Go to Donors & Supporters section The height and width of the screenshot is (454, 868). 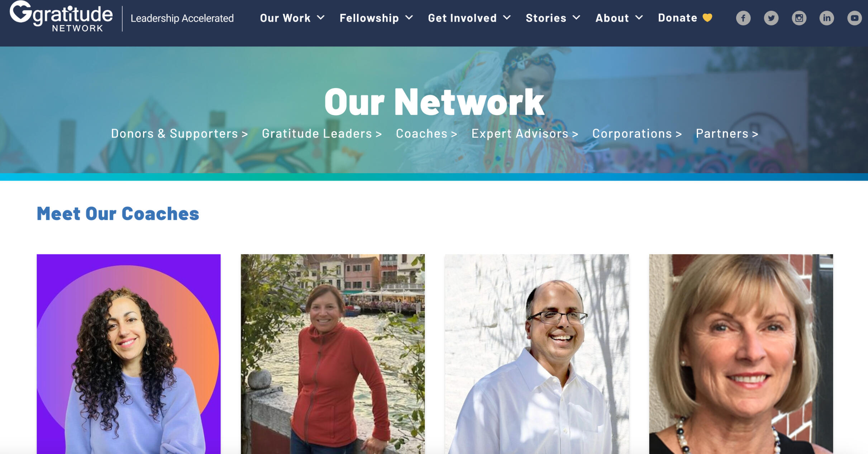pyautogui.click(x=180, y=134)
